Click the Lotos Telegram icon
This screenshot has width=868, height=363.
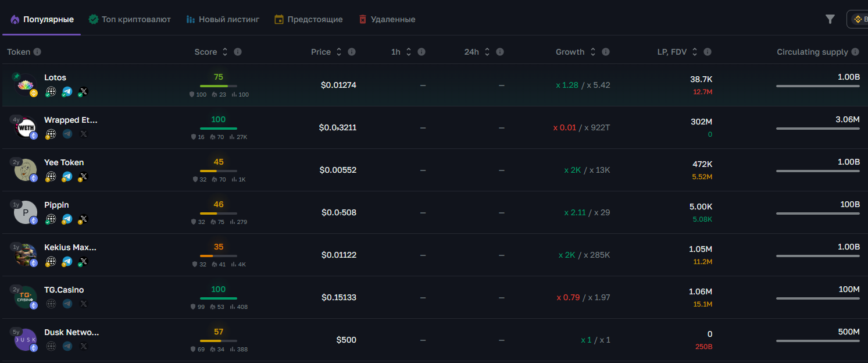coord(67,92)
